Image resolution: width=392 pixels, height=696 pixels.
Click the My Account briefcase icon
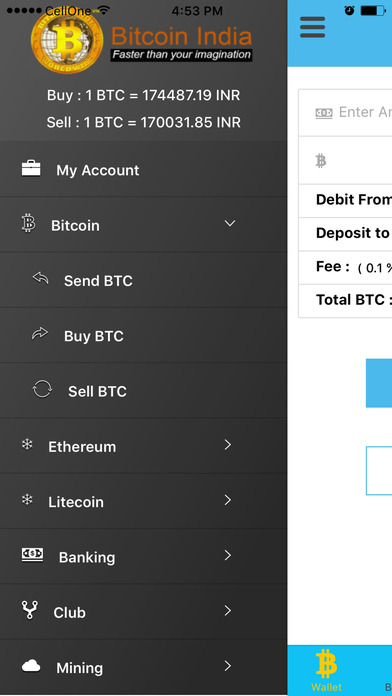pyautogui.click(x=31, y=169)
